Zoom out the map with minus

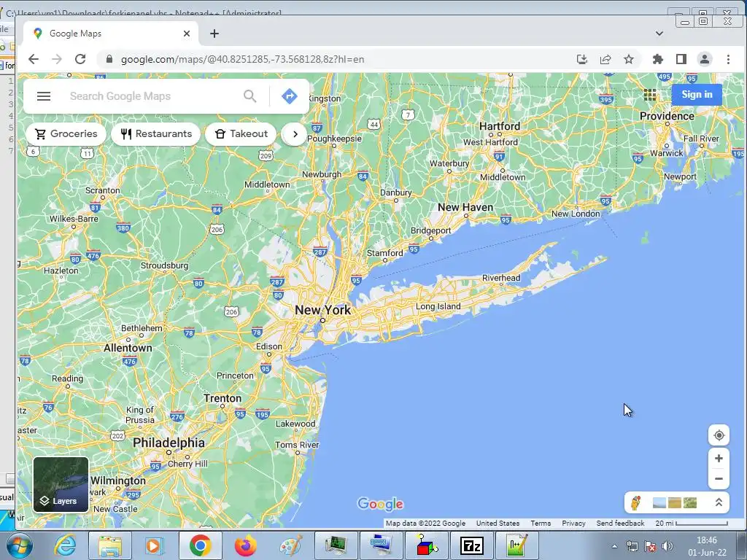click(x=719, y=479)
